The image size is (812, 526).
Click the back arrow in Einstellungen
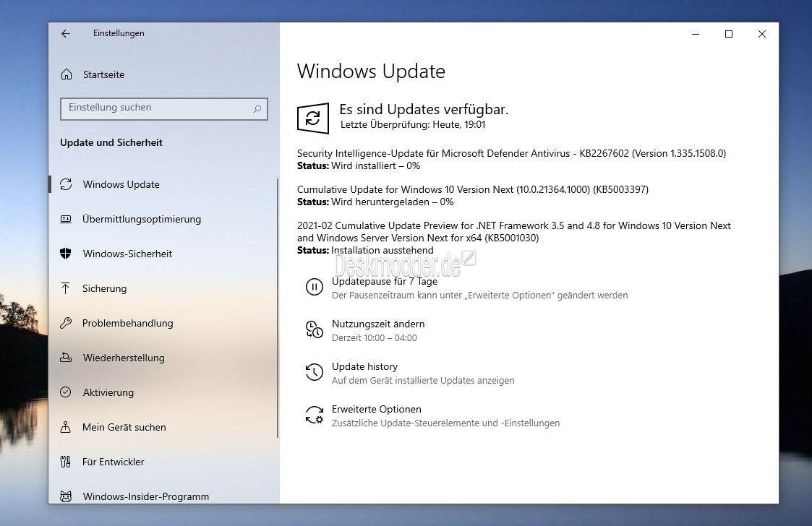(x=66, y=34)
